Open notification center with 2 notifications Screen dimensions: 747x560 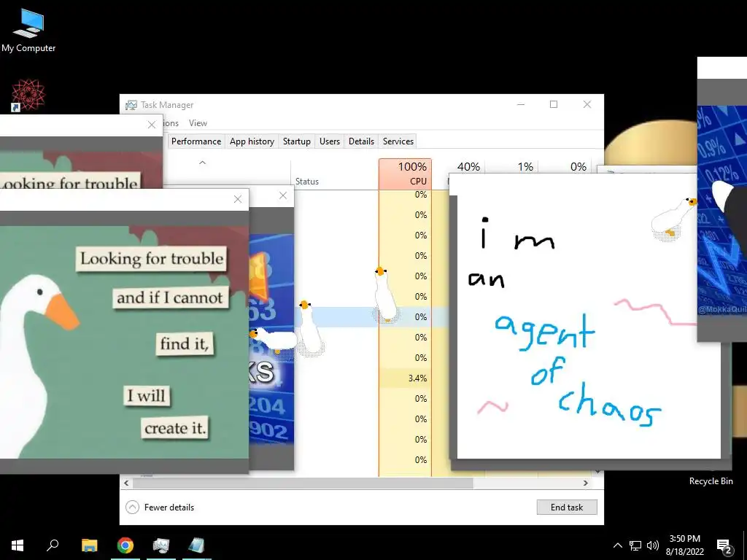(x=724, y=546)
